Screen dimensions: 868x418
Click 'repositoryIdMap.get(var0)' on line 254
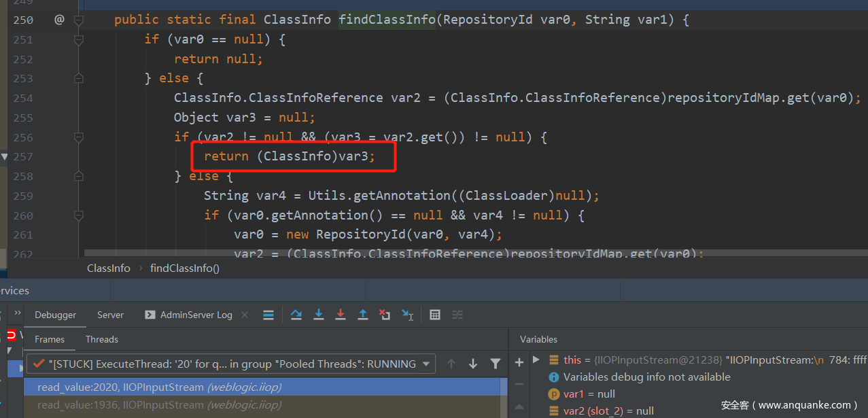[x=760, y=98]
